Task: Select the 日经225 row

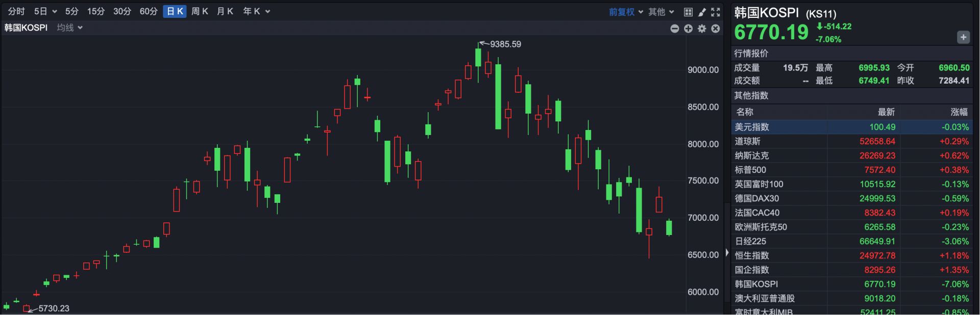Action: click(x=852, y=241)
